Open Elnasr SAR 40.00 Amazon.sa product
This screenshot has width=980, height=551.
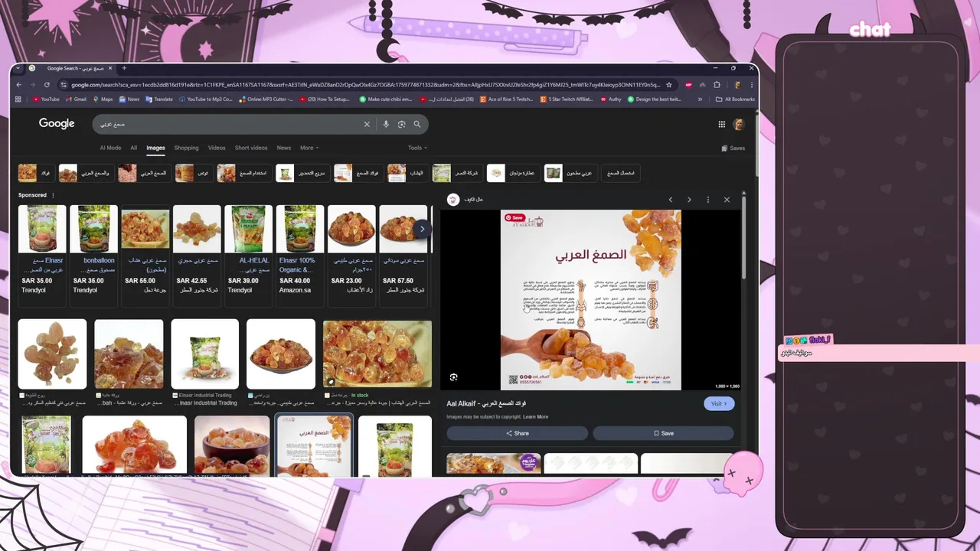click(299, 256)
